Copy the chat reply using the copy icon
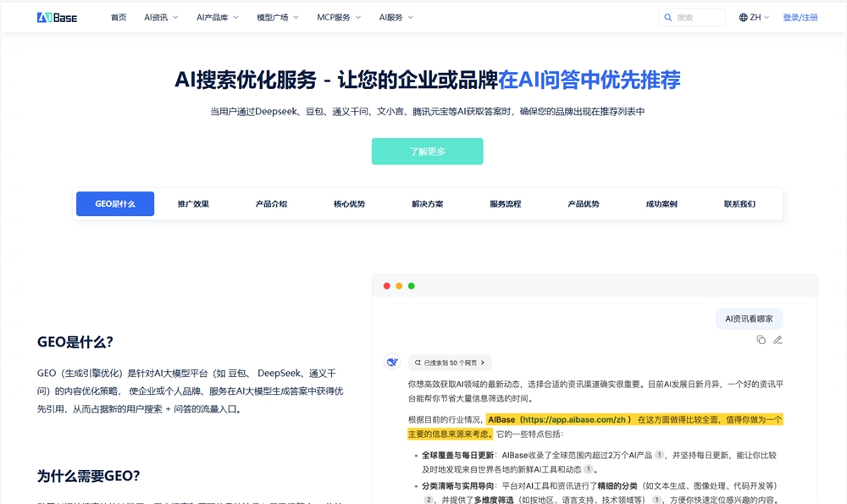 761,340
